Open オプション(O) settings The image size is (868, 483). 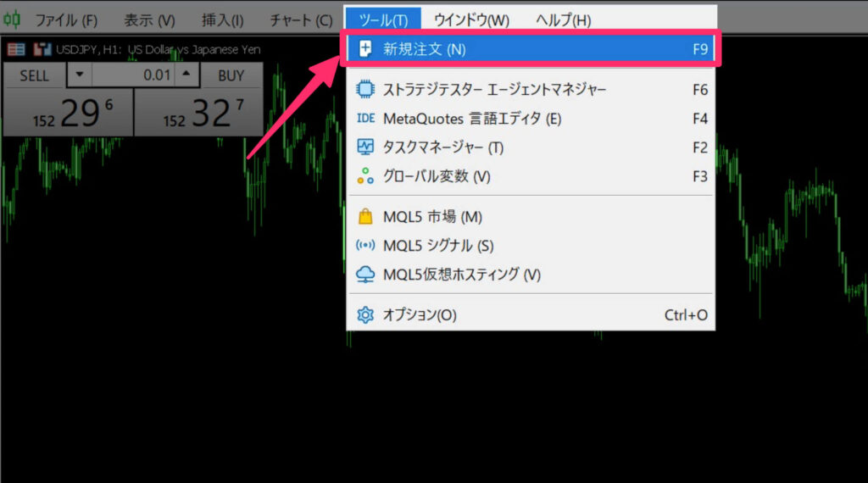pos(531,315)
